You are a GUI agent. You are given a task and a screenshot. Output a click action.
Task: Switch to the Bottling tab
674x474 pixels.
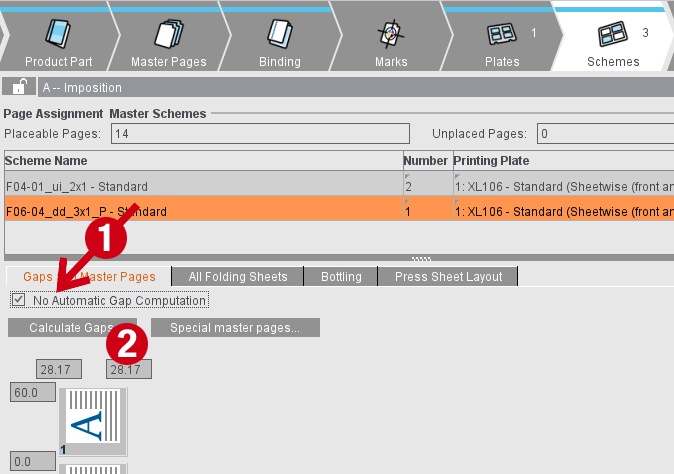pyautogui.click(x=341, y=276)
